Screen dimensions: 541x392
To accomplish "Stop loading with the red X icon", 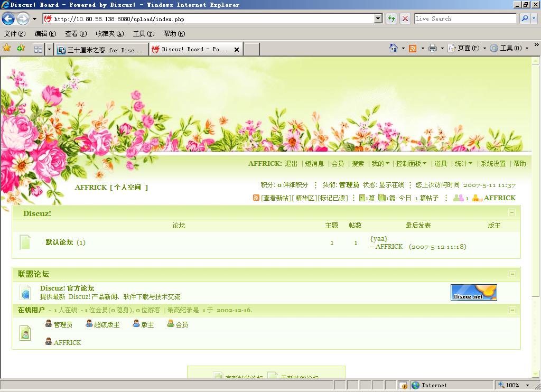I will pos(405,18).
